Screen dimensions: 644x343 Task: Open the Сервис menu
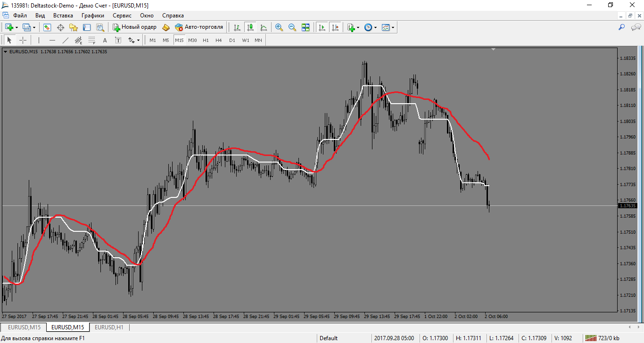pyautogui.click(x=122, y=16)
